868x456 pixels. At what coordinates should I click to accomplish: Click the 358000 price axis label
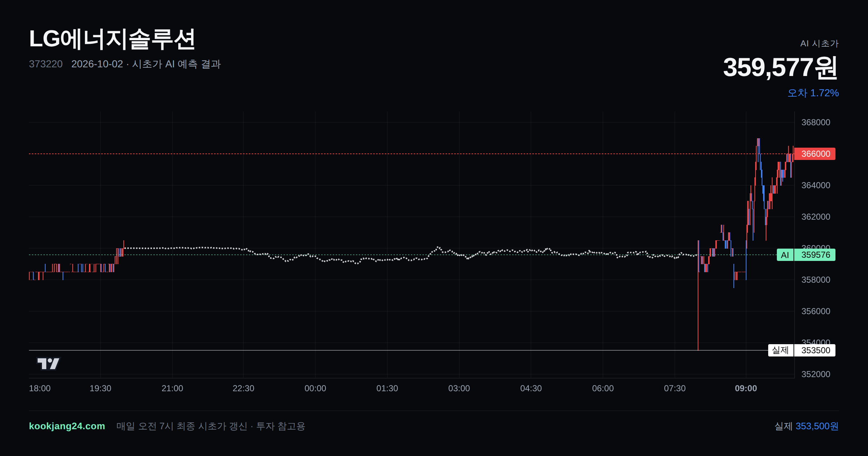[x=816, y=280]
